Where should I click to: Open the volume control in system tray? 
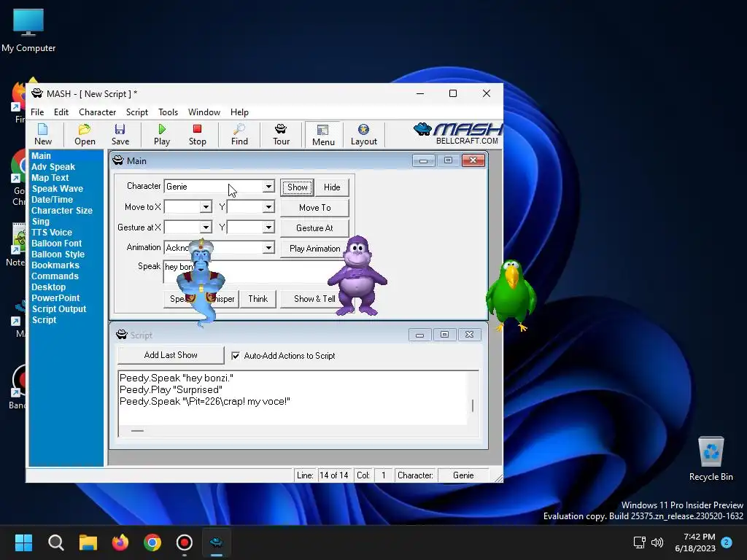click(657, 542)
